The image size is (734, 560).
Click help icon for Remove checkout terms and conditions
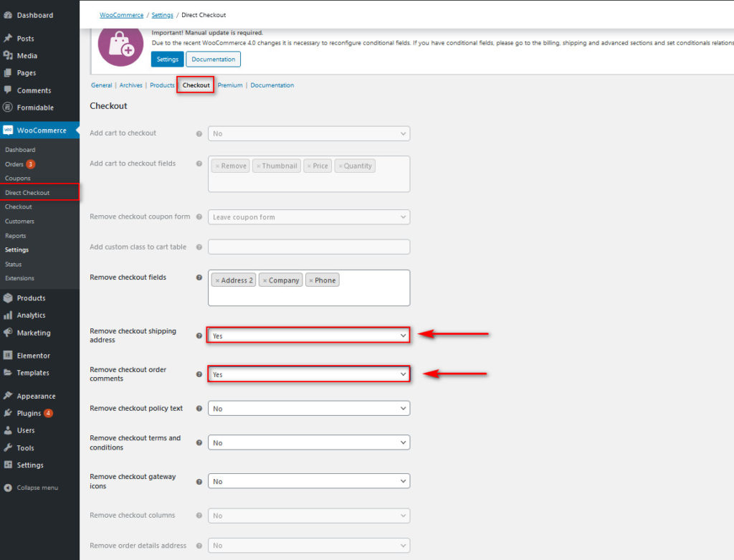(x=199, y=442)
